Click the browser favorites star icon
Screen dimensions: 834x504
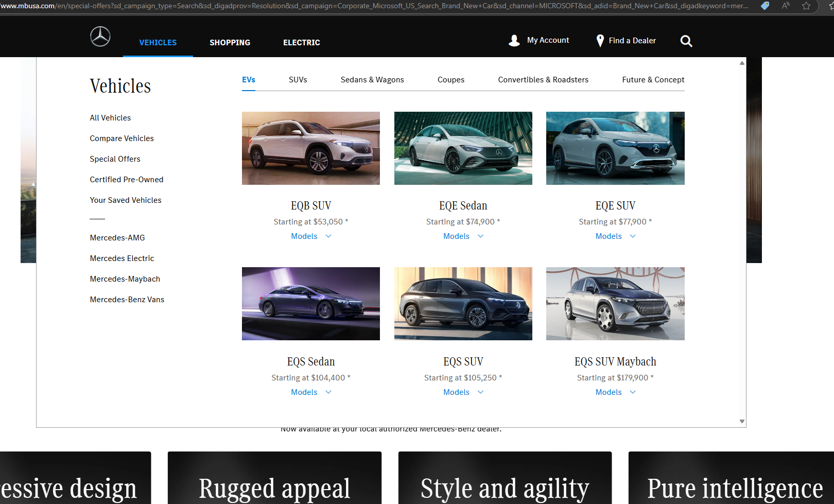[x=806, y=6]
